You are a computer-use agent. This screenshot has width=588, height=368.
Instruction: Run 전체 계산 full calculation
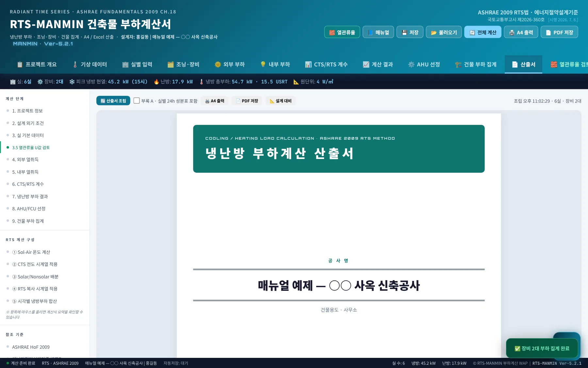483,32
